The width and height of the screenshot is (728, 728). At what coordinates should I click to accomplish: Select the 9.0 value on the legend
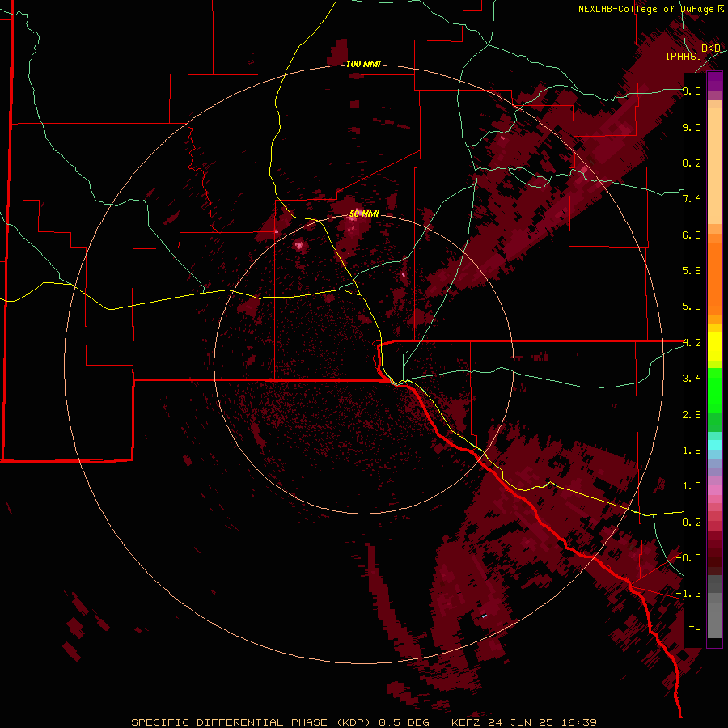[692, 128]
